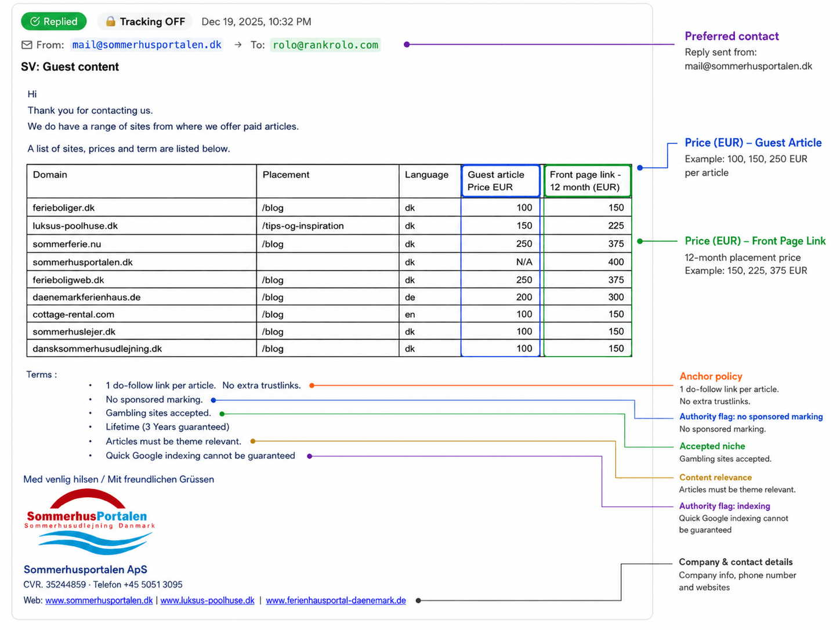The image size is (840, 630).
Task: Click the 225 front page link price
Action: (x=587, y=226)
